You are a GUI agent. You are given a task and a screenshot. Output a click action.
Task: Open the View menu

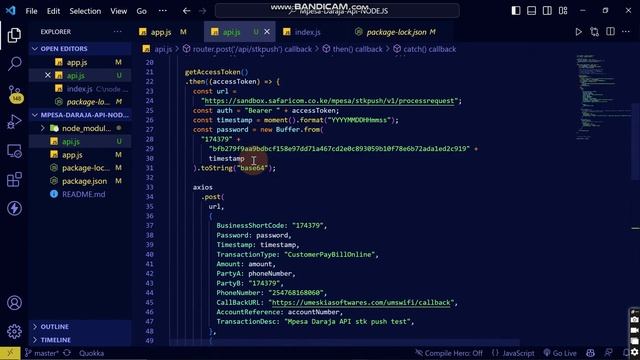pyautogui.click(x=118, y=11)
